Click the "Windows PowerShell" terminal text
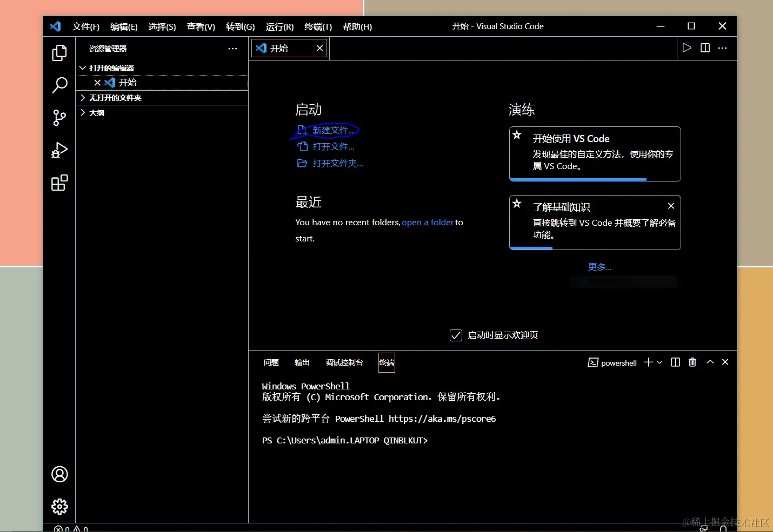The image size is (773, 532). pyautogui.click(x=305, y=387)
